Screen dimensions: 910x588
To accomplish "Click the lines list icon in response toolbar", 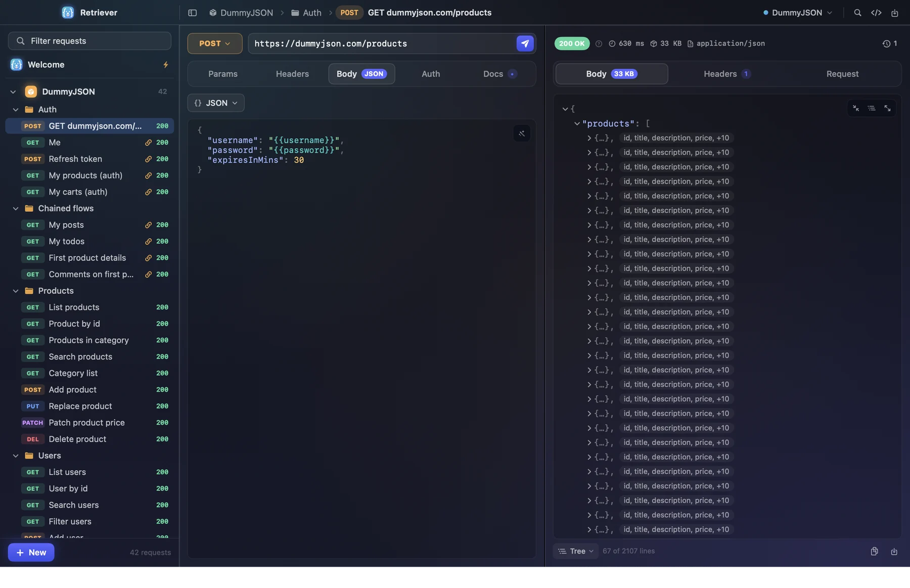I will point(871,108).
